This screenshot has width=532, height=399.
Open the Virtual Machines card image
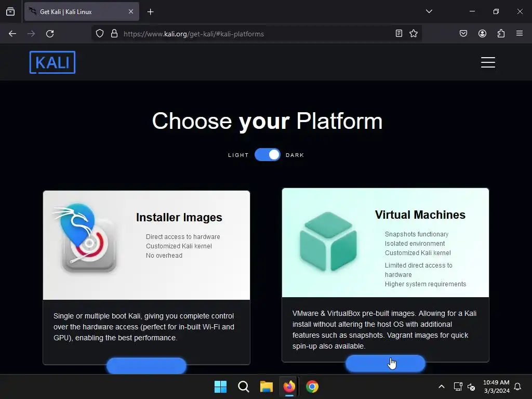point(385,243)
